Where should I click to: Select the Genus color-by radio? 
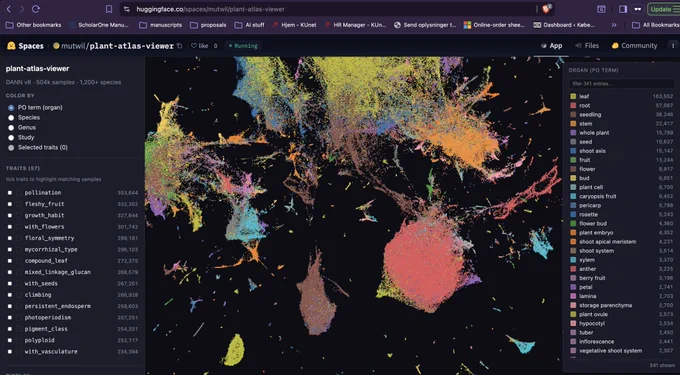coord(11,127)
